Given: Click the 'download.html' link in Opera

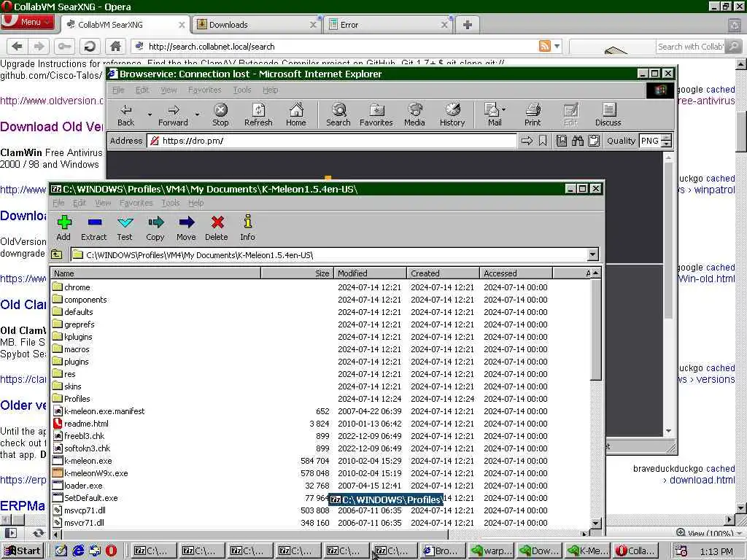Looking at the screenshot, I should tap(703, 480).
